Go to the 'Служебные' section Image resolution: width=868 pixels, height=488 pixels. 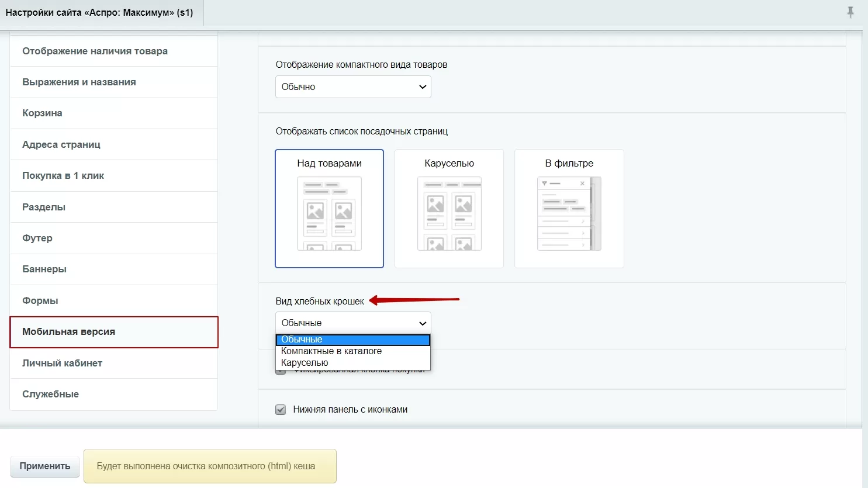coord(114,394)
